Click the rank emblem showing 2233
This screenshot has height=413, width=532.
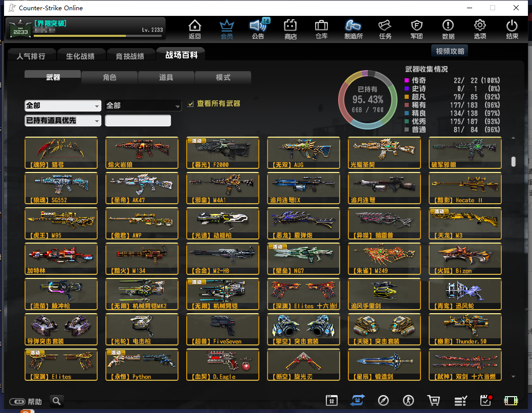(x=20, y=29)
